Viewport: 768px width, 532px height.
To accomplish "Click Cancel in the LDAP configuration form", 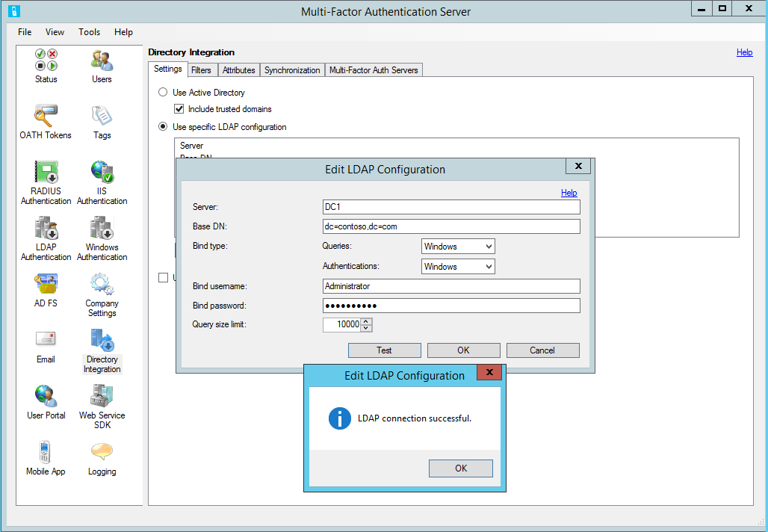I will point(542,350).
